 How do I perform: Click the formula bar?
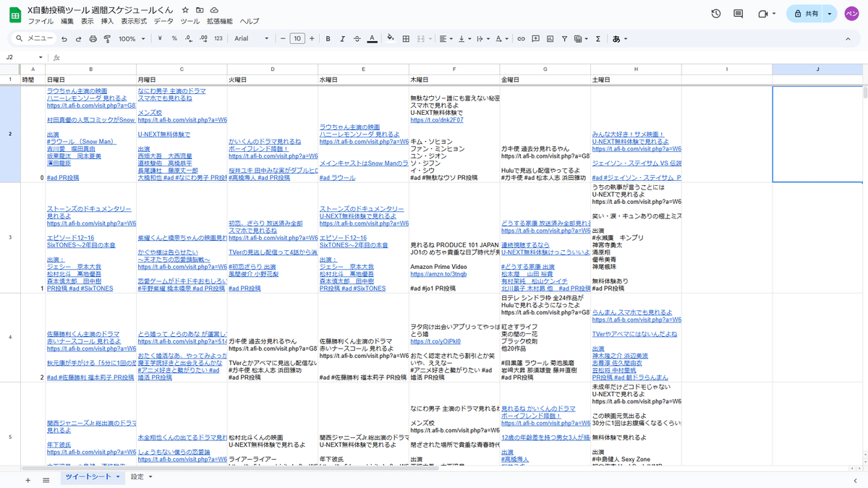coord(463,57)
